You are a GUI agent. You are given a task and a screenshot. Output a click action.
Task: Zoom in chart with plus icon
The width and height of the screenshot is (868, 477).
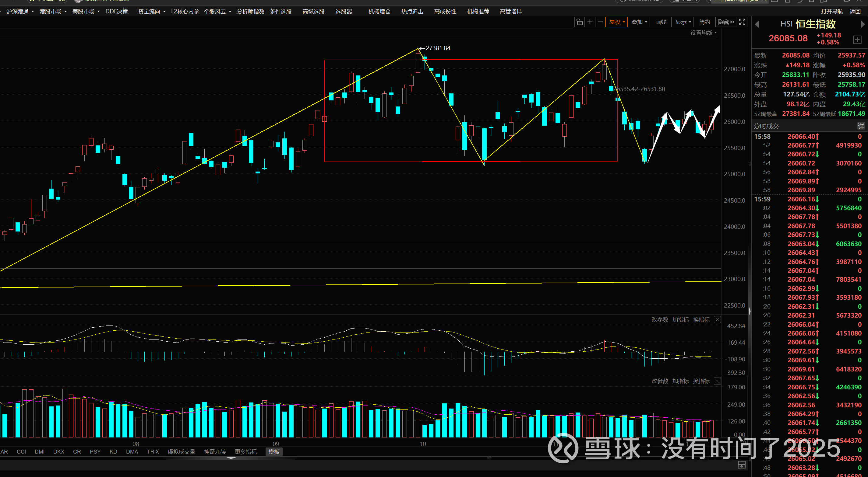(x=590, y=22)
